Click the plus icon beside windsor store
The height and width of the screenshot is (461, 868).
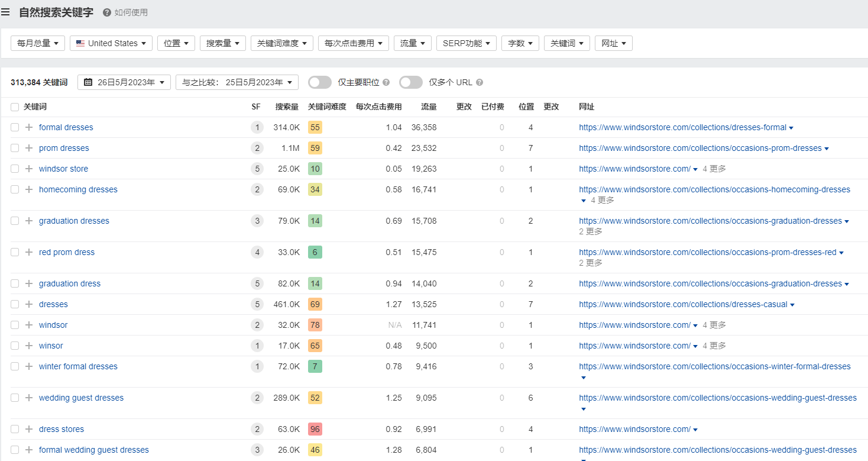coord(29,169)
